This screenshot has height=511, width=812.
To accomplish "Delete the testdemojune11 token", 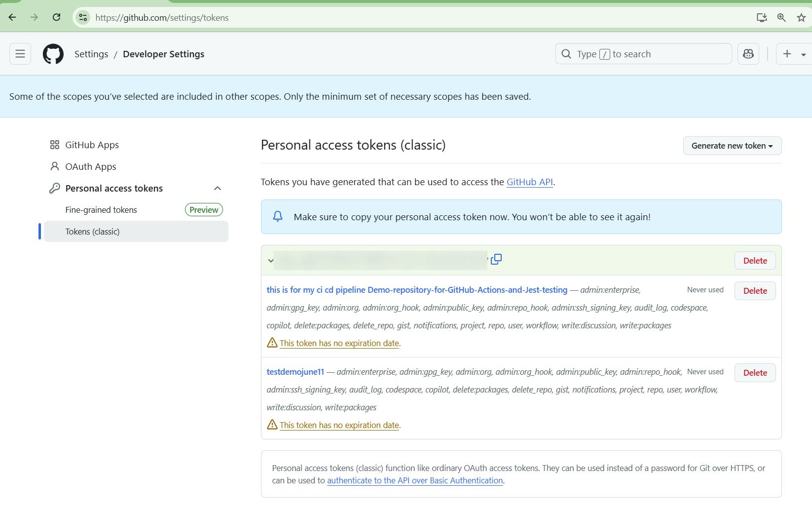I will click(x=755, y=373).
